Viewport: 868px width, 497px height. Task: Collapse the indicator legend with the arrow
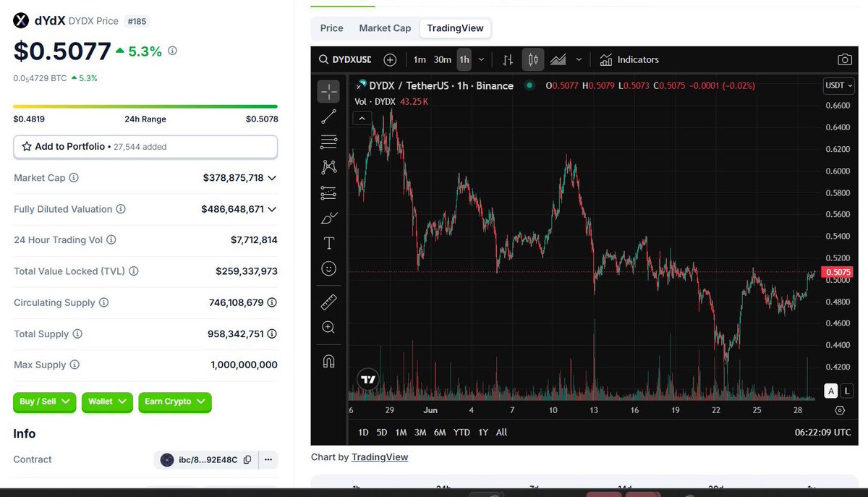pos(362,117)
